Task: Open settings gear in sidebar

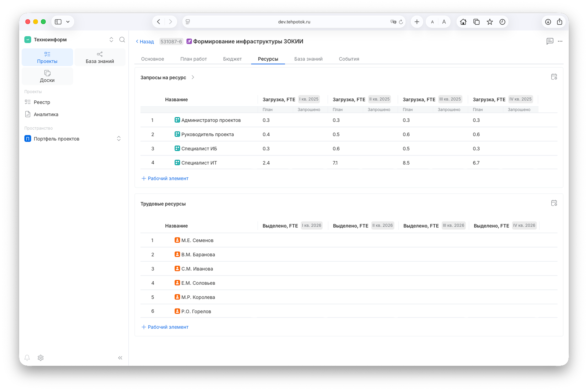Action: tap(41, 358)
